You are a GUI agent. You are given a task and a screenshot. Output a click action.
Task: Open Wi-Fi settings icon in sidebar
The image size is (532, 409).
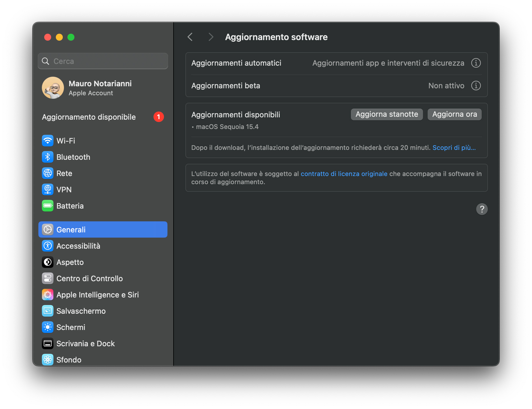(48, 141)
